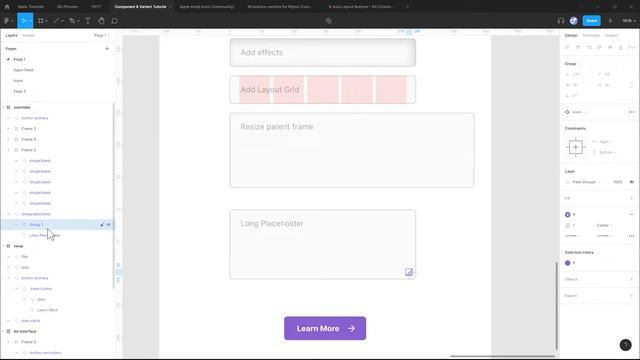
Task: Click the component reset icon in top toolbar
Action: (x=329, y=21)
